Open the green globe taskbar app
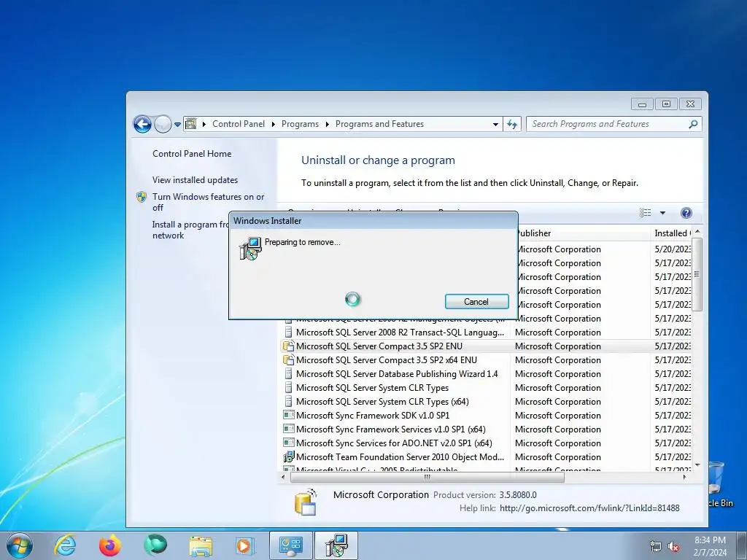Viewport: 747px width, 560px height. coord(155,545)
